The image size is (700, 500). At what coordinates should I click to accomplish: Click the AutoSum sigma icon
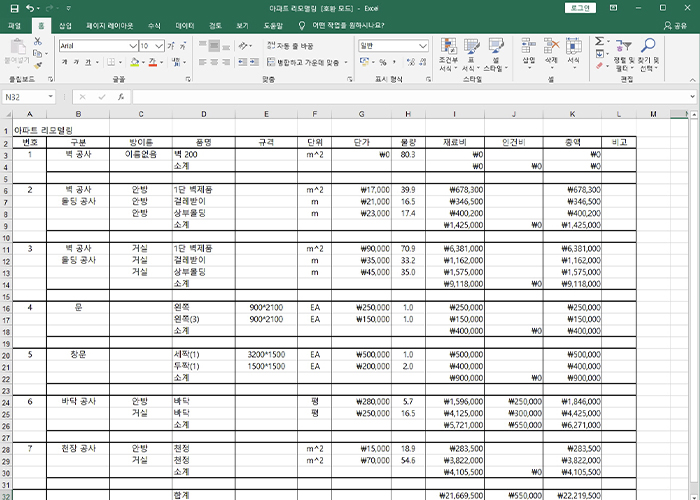coord(598,41)
